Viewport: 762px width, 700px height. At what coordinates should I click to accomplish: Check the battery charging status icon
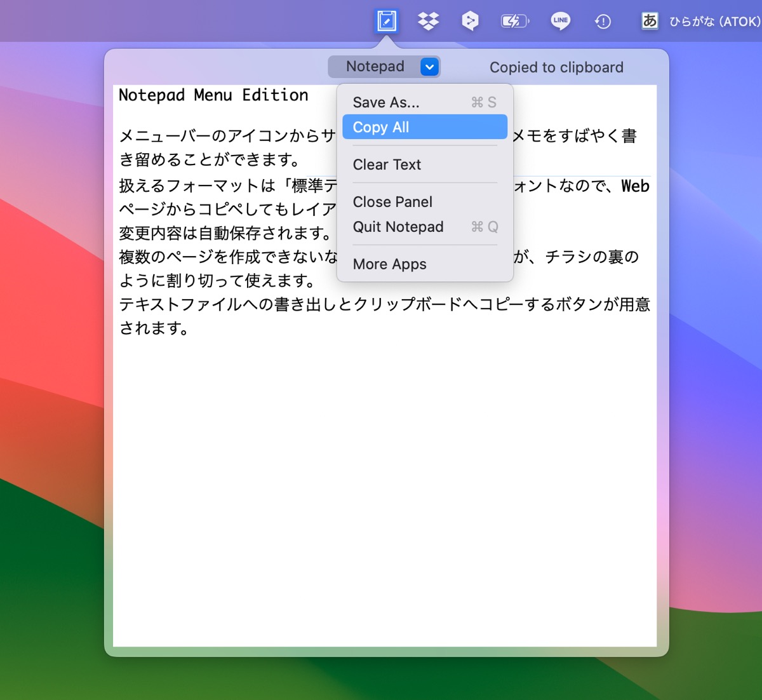(x=514, y=20)
